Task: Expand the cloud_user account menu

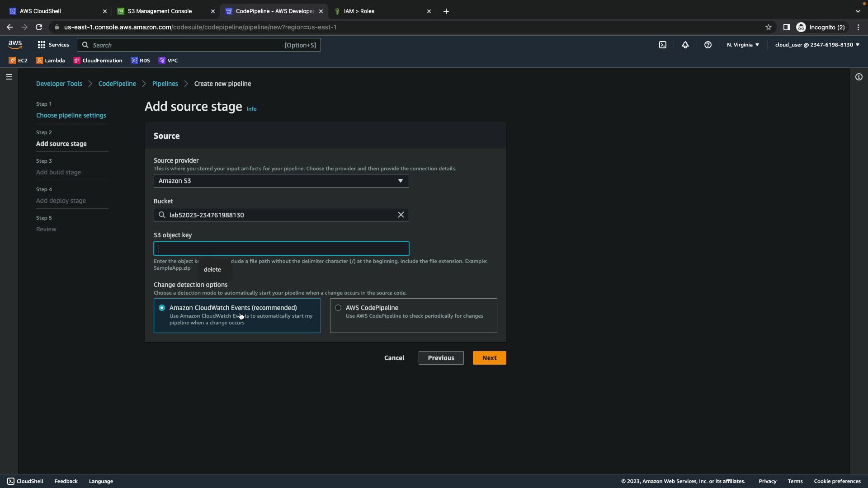Action: coord(817,45)
